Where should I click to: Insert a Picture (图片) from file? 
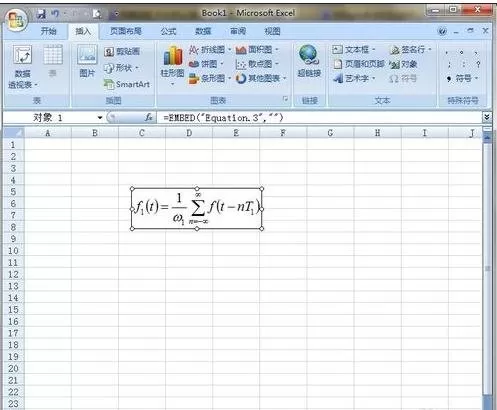(x=87, y=61)
